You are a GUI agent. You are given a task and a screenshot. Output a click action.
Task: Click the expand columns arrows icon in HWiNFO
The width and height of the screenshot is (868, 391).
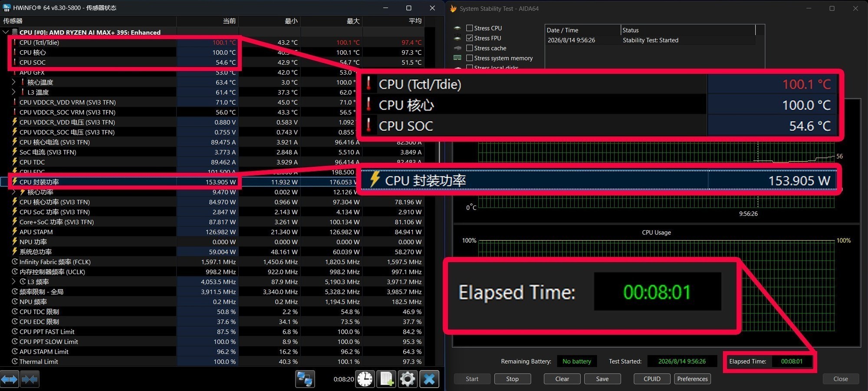9,380
